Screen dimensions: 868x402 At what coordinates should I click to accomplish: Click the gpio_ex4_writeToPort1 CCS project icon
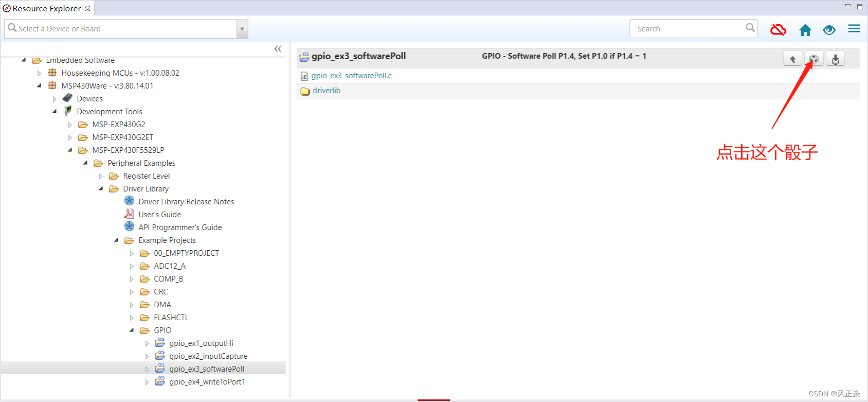(160, 381)
